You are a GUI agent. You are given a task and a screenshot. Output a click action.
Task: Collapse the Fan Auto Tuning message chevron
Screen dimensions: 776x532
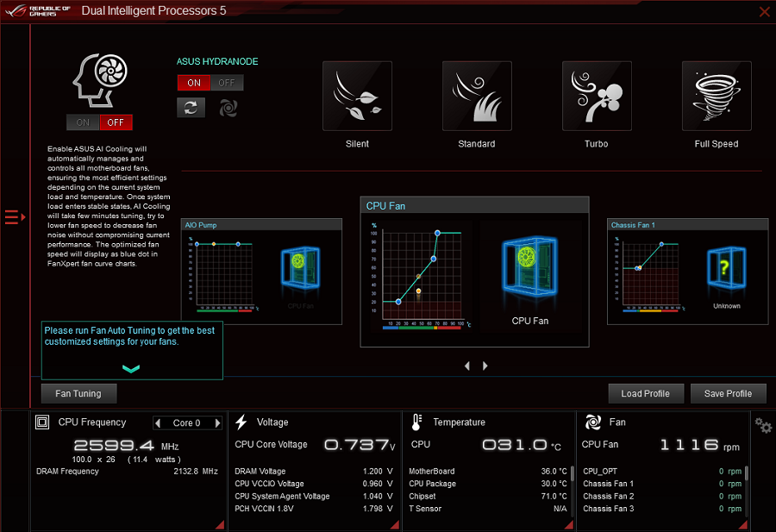click(131, 369)
